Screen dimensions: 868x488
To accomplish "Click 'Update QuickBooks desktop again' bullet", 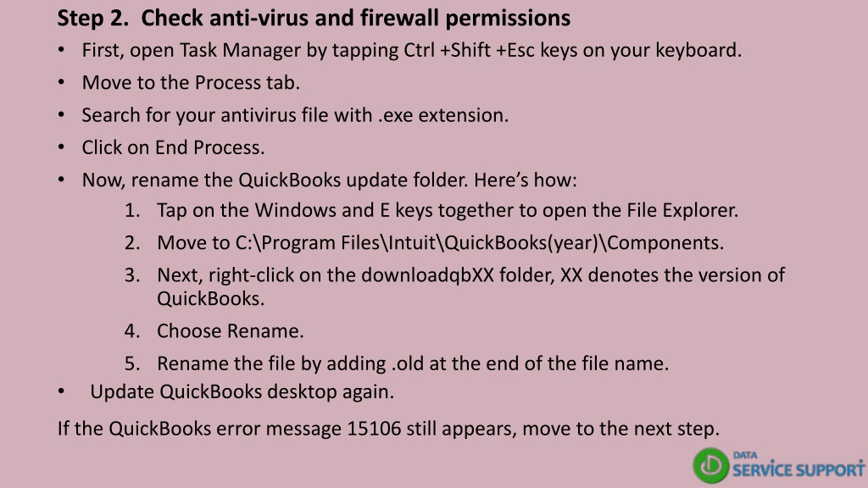I will pyautogui.click(x=242, y=391).
